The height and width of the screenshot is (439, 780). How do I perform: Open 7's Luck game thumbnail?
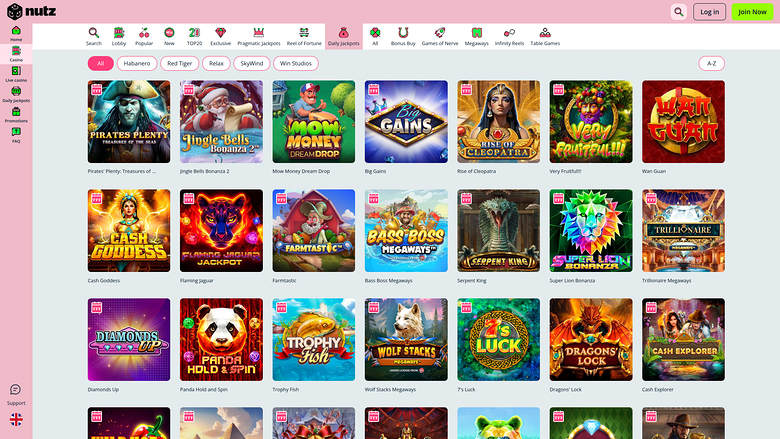498,340
